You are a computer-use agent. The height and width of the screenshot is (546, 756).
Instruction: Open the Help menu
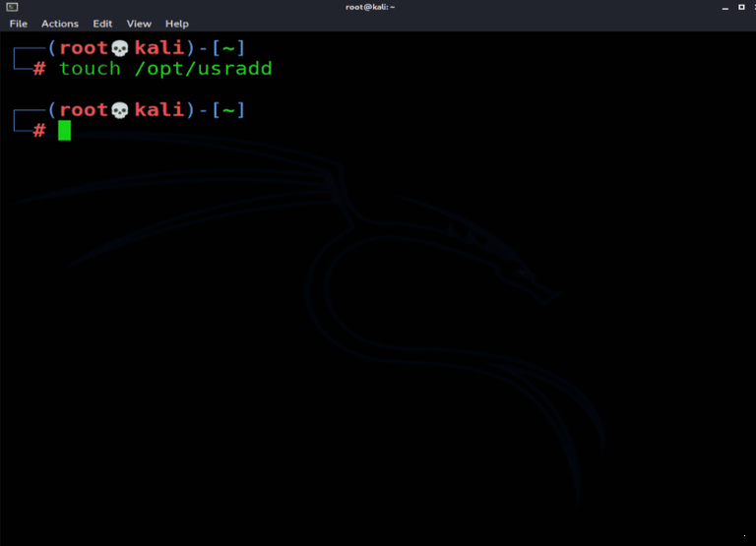tap(177, 24)
